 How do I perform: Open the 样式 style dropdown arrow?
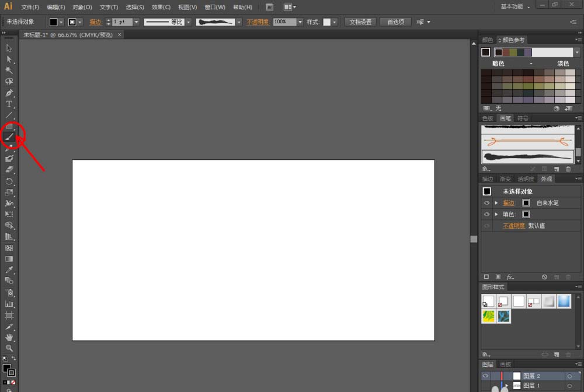pyautogui.click(x=335, y=22)
